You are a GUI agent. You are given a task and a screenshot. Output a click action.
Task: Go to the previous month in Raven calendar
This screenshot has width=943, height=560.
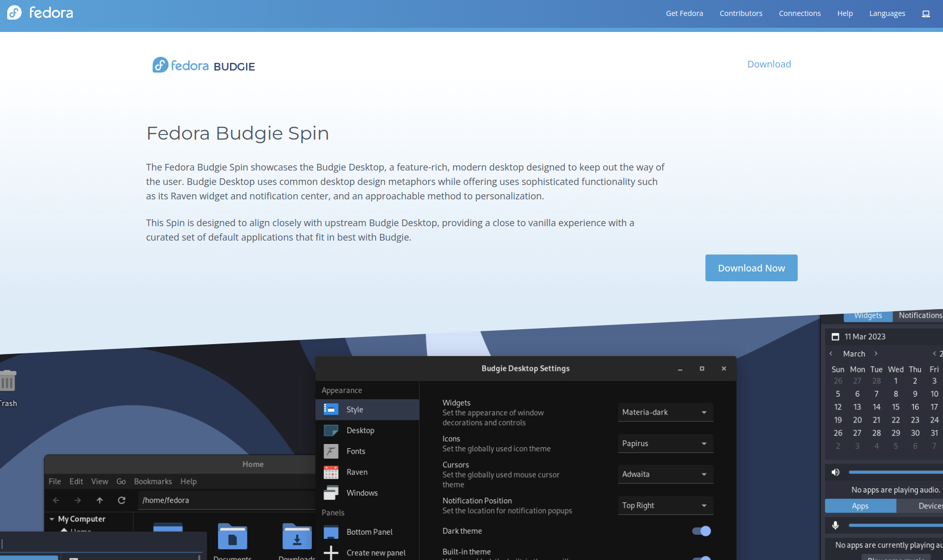(831, 353)
